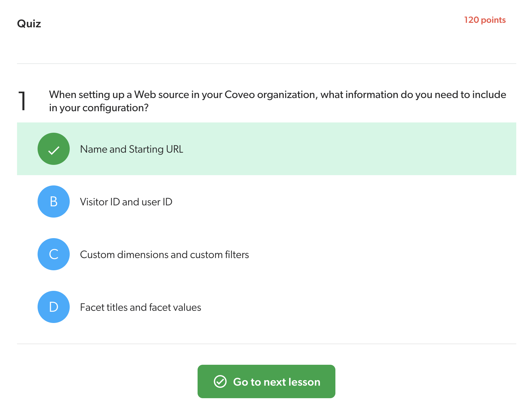This screenshot has height=403, width=532.
Task: Select answer B letter circle
Action: [54, 202]
